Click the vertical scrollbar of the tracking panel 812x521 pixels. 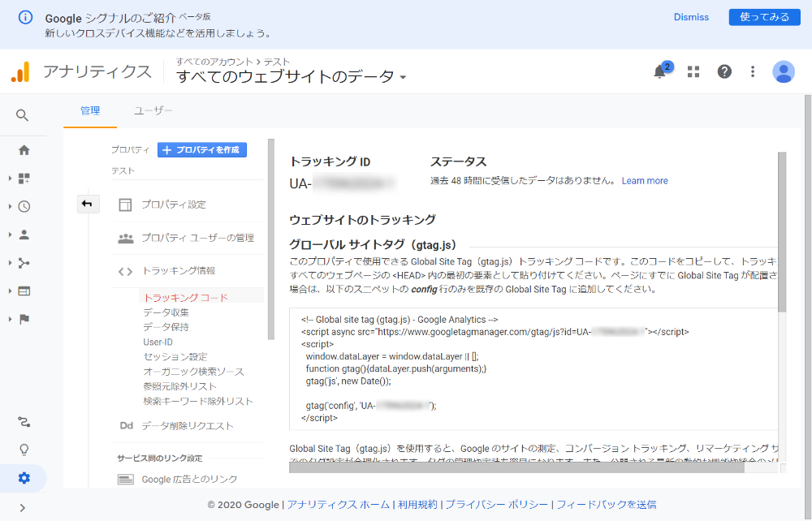coord(782,232)
